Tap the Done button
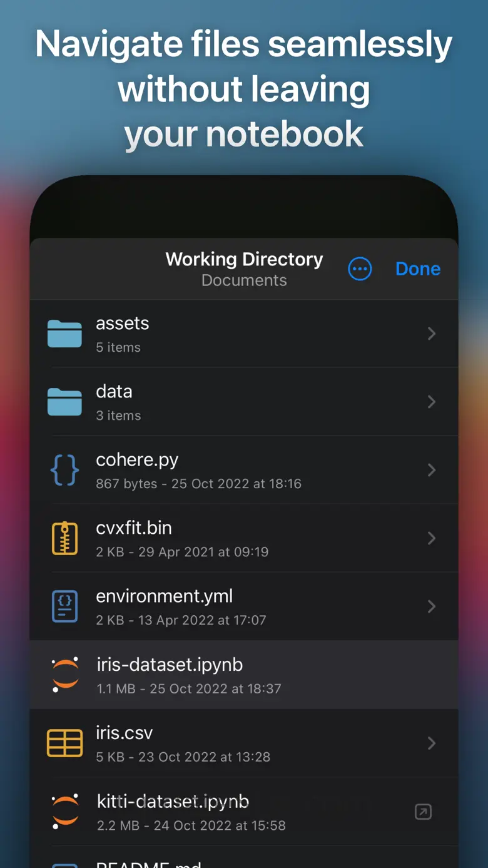The width and height of the screenshot is (488, 868). [418, 269]
